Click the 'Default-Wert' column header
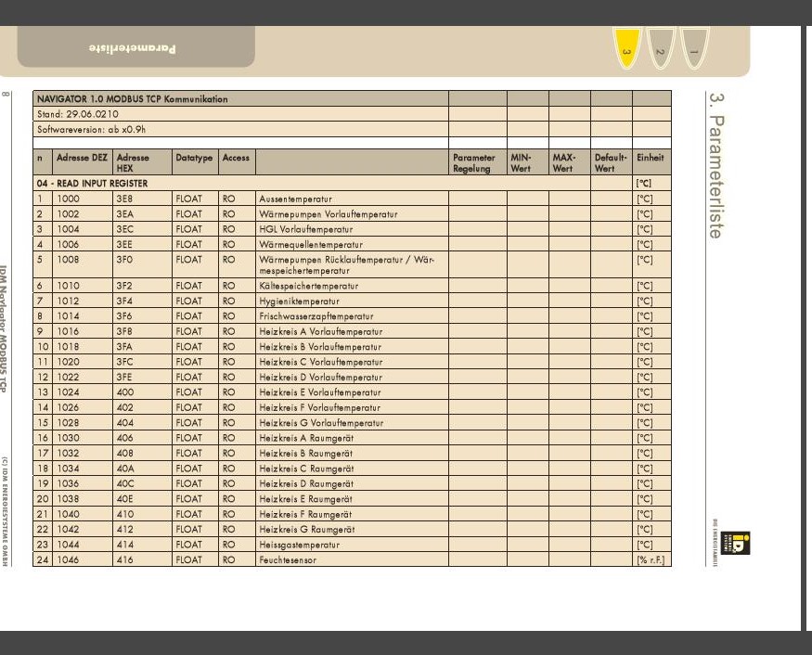812x655 pixels. point(611,162)
